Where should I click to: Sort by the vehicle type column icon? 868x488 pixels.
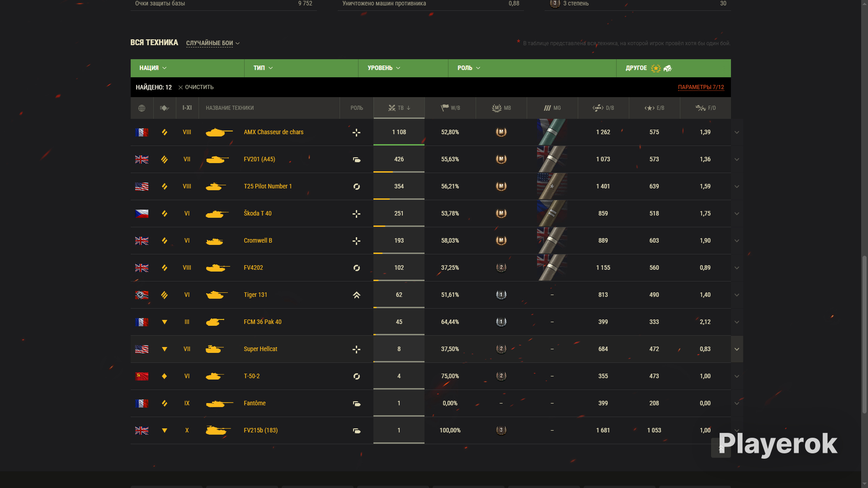point(165,108)
